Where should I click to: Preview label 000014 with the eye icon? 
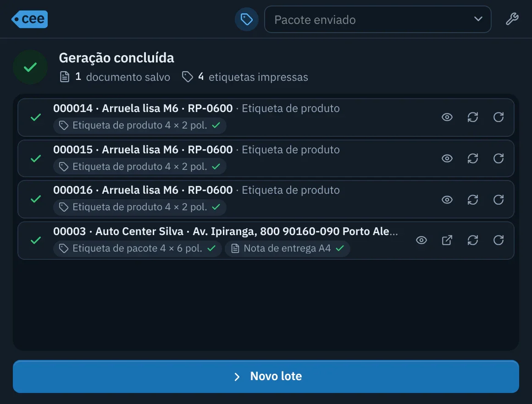tap(447, 118)
